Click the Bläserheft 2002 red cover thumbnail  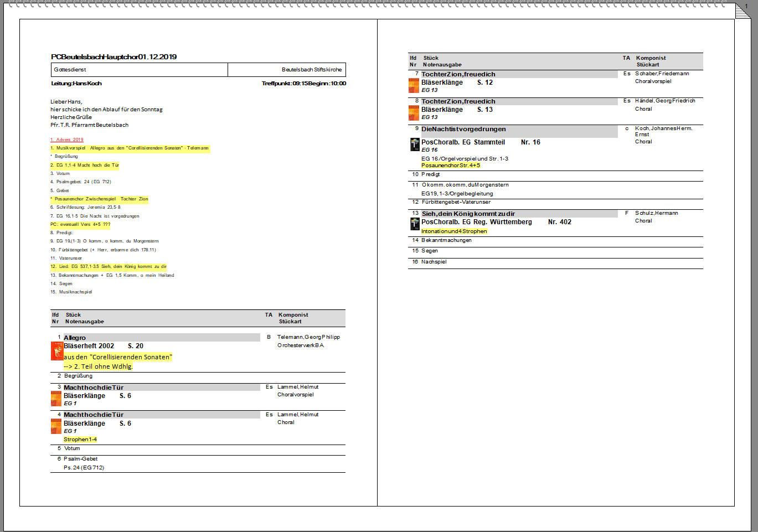[x=57, y=351]
